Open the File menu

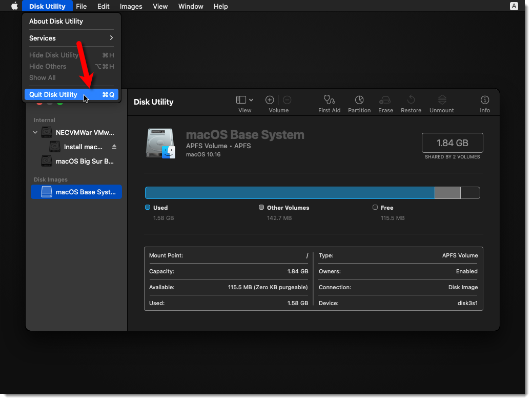pyautogui.click(x=81, y=6)
